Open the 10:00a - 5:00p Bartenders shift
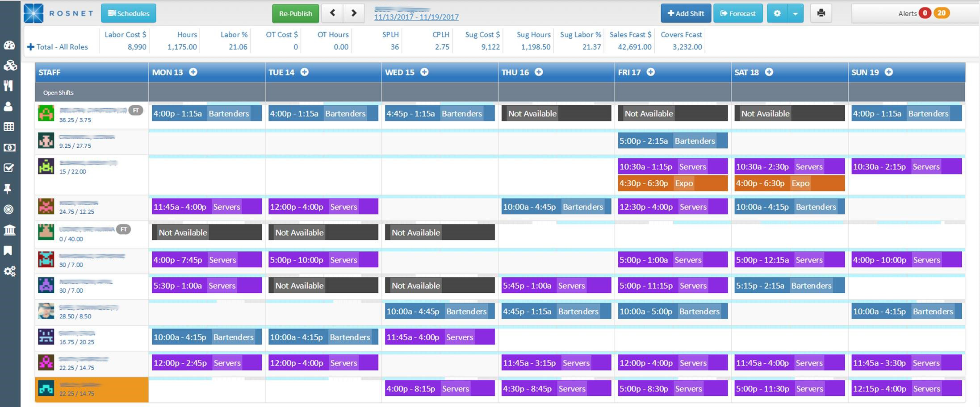Viewport: 980px width, 407px height. tap(673, 311)
